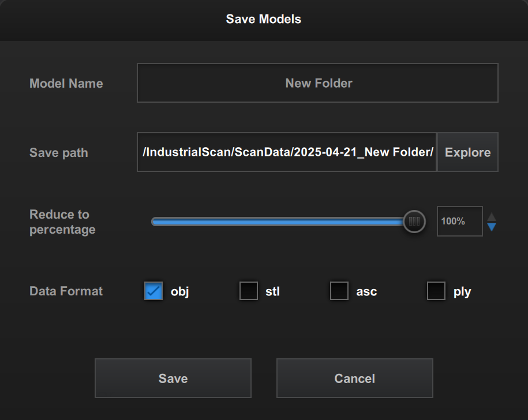Increase percentage with the up arrow

coord(492,217)
